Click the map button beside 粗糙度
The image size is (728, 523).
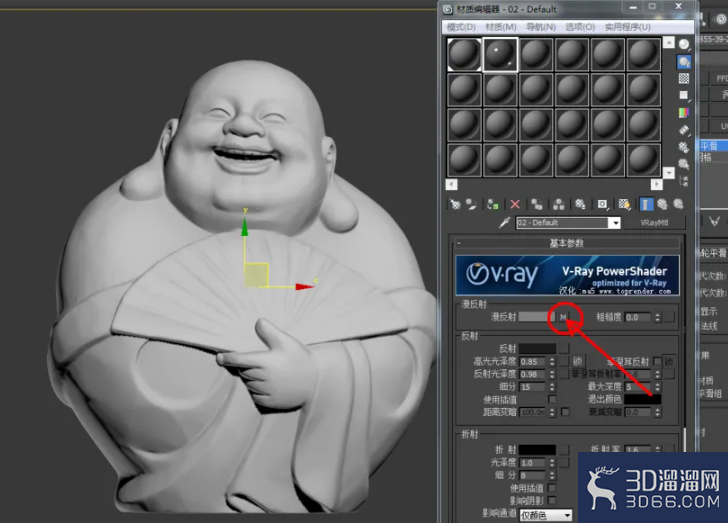[x=669, y=317]
